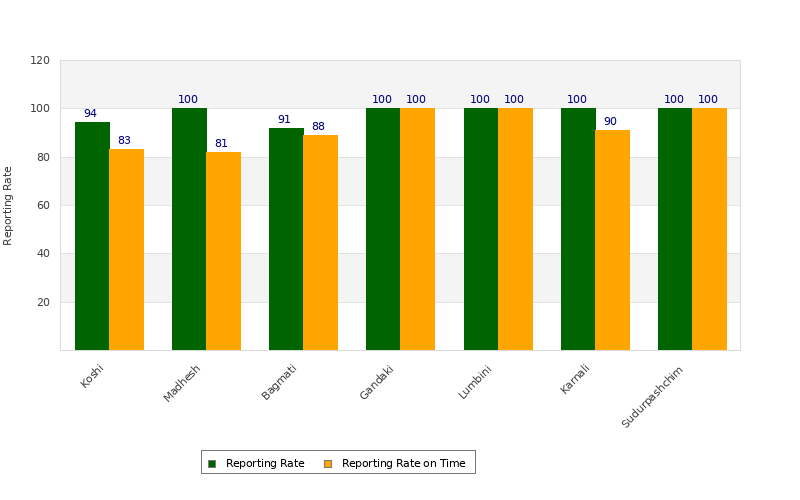Select Bagmati green bar labeled 91
800x500 pixels.
[286, 239]
